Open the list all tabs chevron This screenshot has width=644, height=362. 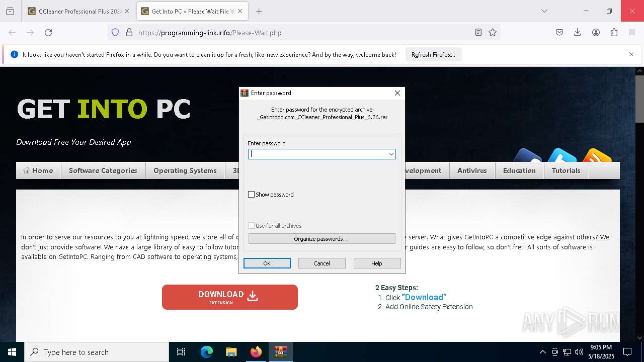click(x=544, y=11)
